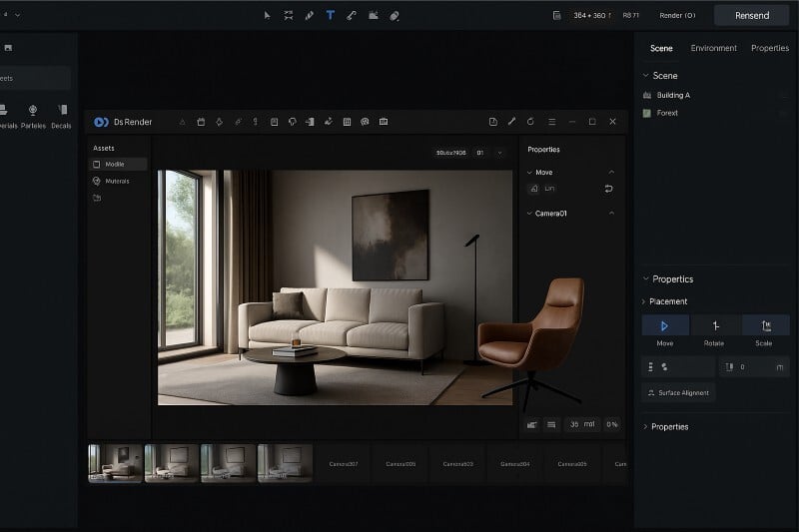
Task: Select the first camera thumbnail in filmstrip
Action: [115, 463]
